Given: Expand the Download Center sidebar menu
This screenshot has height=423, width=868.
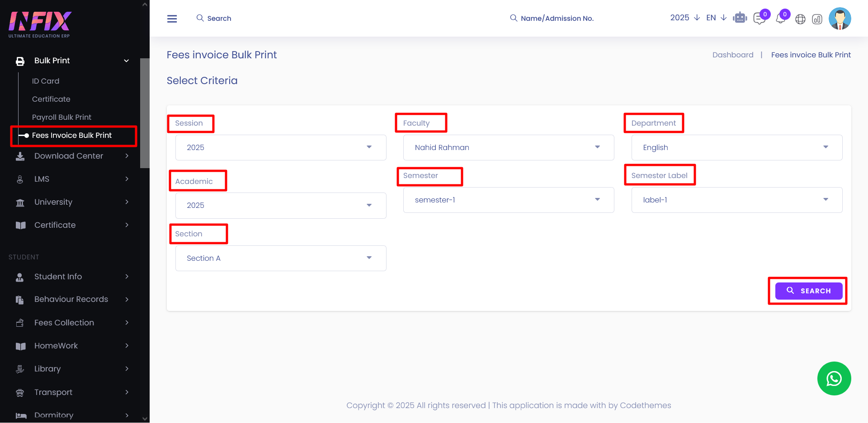Looking at the screenshot, I should (x=69, y=156).
